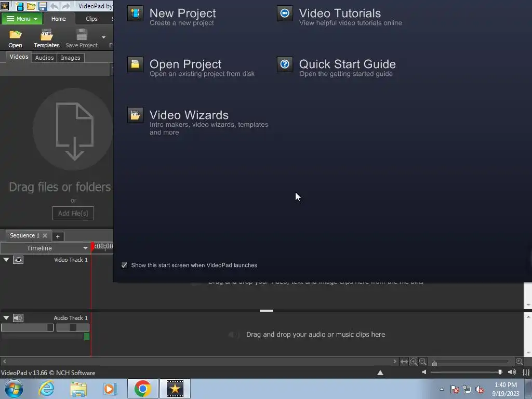
Task: Click save disk icon in title bar
Action: coord(43,6)
